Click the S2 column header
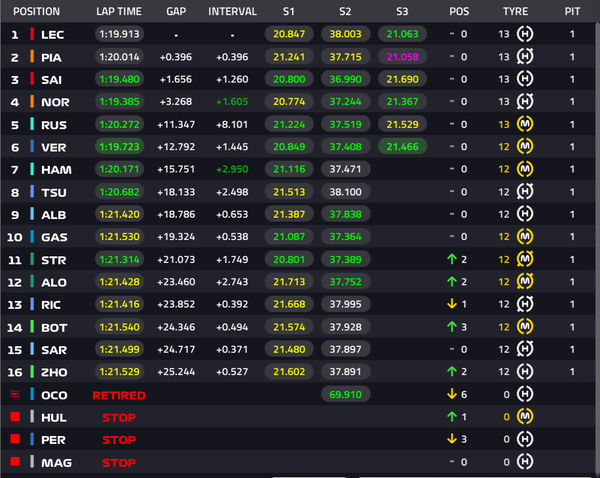 pyautogui.click(x=345, y=11)
